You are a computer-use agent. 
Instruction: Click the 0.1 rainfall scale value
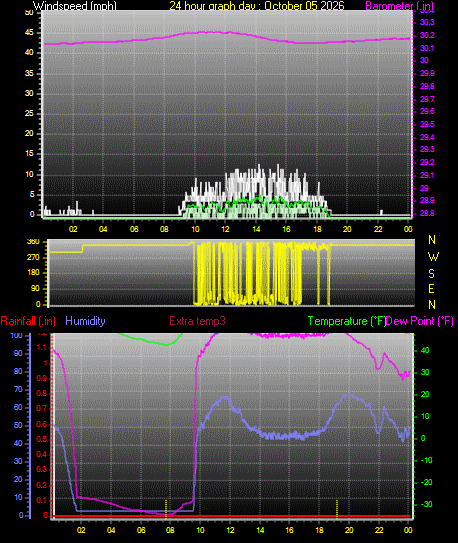point(42,500)
